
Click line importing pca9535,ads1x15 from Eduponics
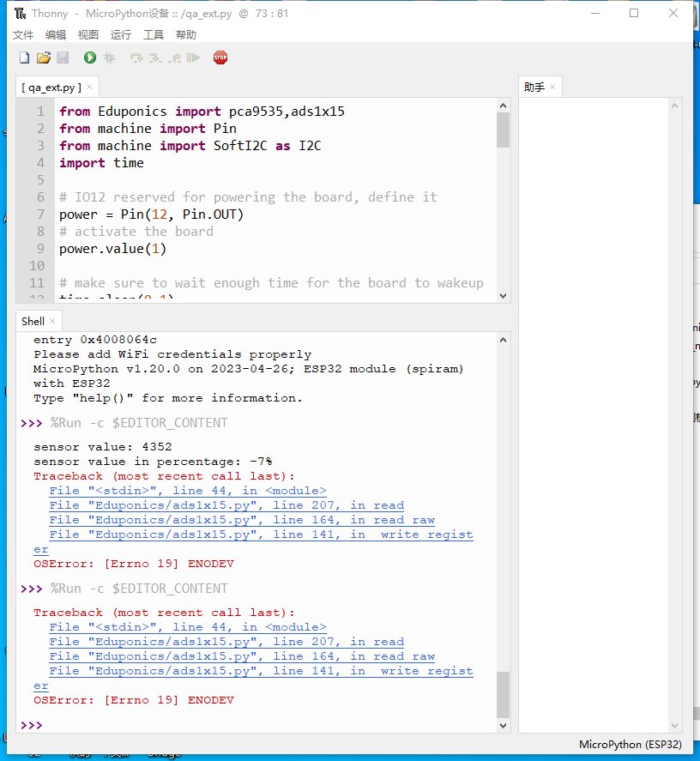[x=202, y=112]
